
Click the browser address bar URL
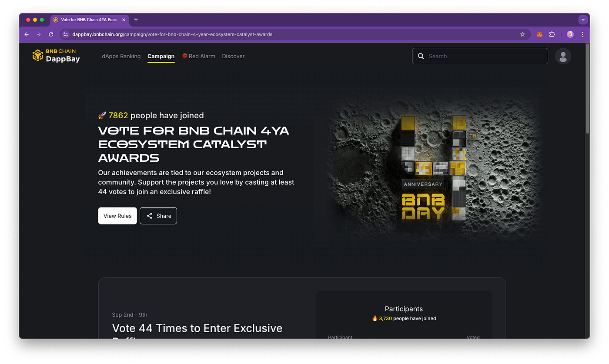tap(172, 34)
